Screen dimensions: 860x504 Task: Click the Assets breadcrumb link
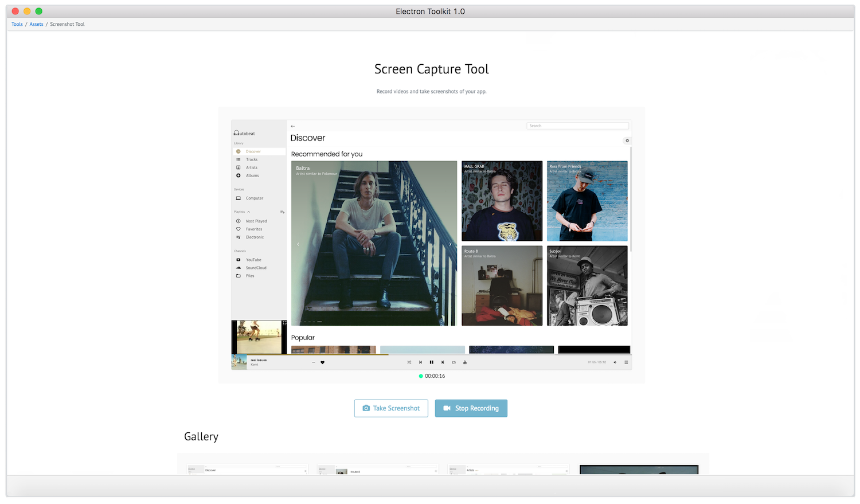[x=37, y=24]
